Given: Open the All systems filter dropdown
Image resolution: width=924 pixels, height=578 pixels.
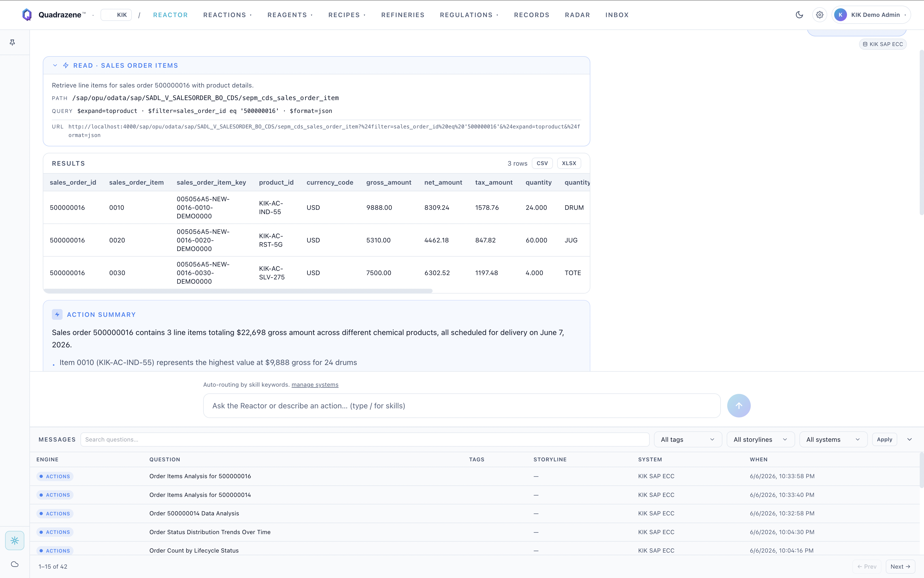Looking at the screenshot, I should pyautogui.click(x=833, y=440).
